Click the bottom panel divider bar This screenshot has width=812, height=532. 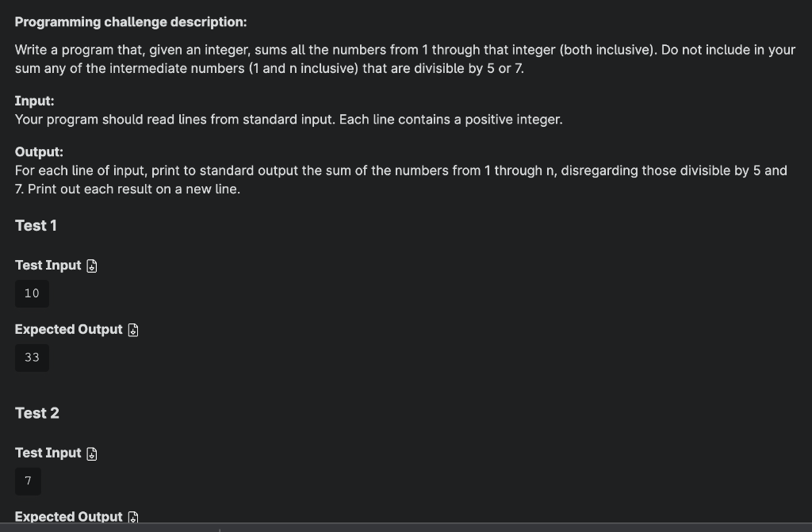[x=406, y=527]
